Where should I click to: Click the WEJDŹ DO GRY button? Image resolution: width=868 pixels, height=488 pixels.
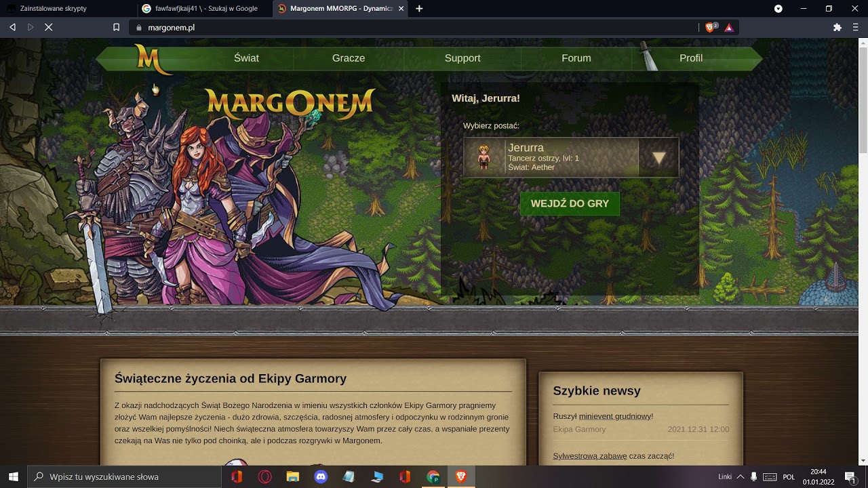tap(570, 203)
